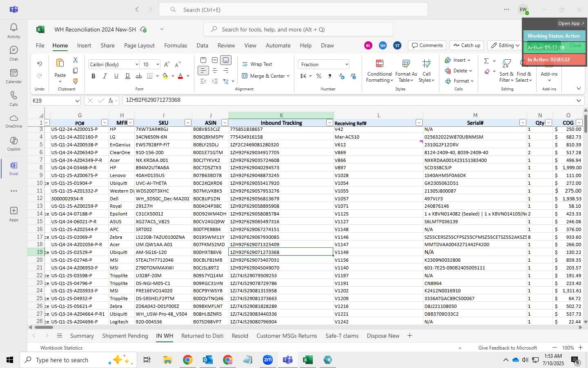Image resolution: width=588 pixels, height=368 pixels.
Task: Toggle Align Left for the cell
Action: pos(203,71)
